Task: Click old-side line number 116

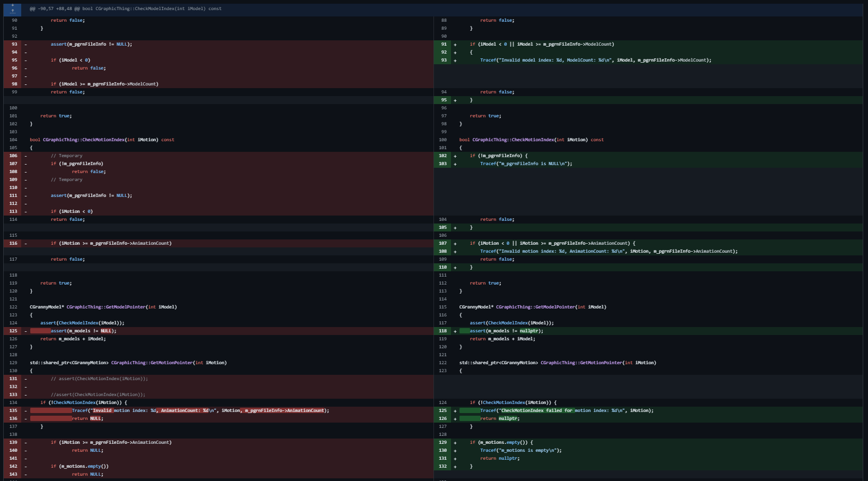Action: click(13, 243)
